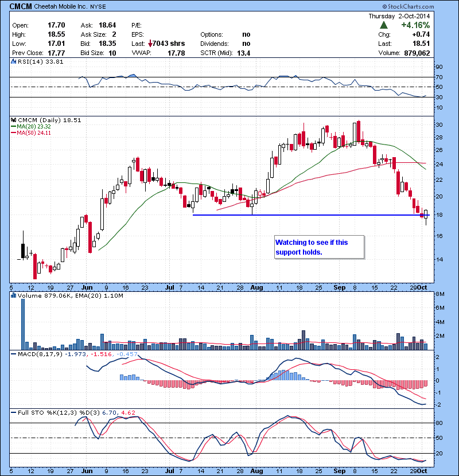Click the 'MA(20) 23.32' label text

coord(34,127)
